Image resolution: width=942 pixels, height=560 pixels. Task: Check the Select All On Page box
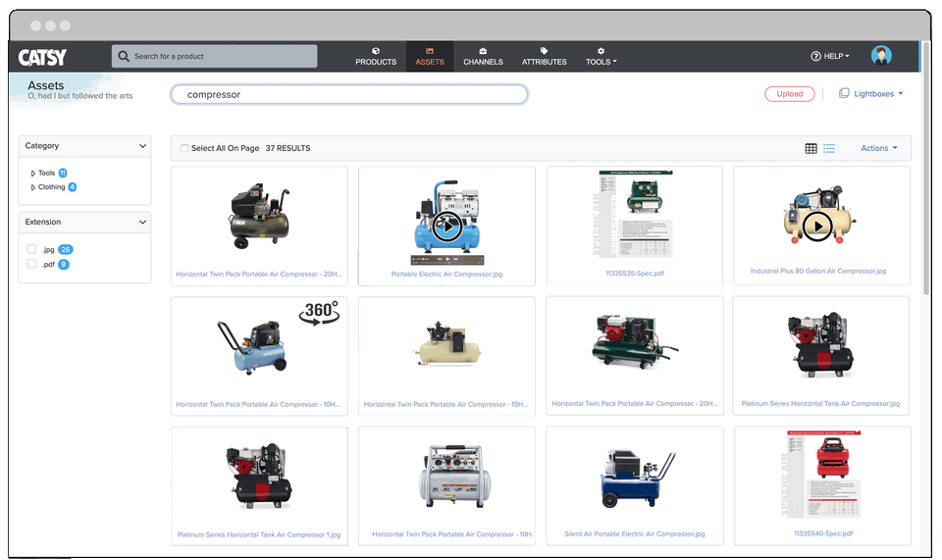(184, 149)
